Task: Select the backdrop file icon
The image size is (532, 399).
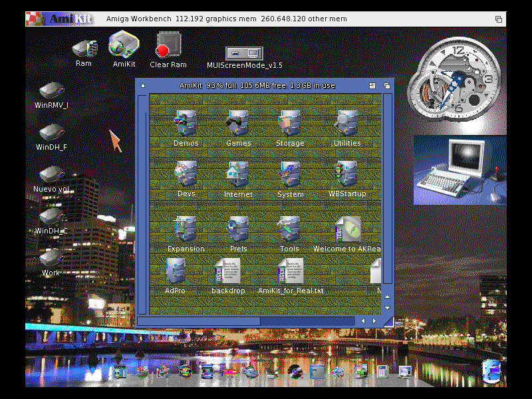Action: tap(227, 271)
